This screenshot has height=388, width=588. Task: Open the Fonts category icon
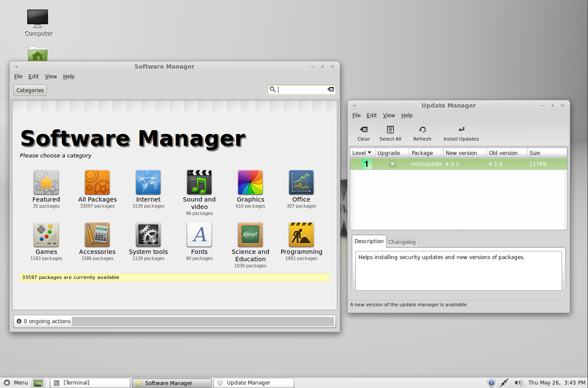[x=199, y=235]
